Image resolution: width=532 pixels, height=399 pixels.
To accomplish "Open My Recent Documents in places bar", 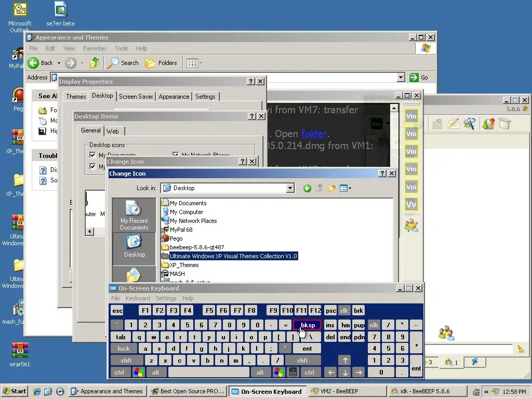I will 134,216.
